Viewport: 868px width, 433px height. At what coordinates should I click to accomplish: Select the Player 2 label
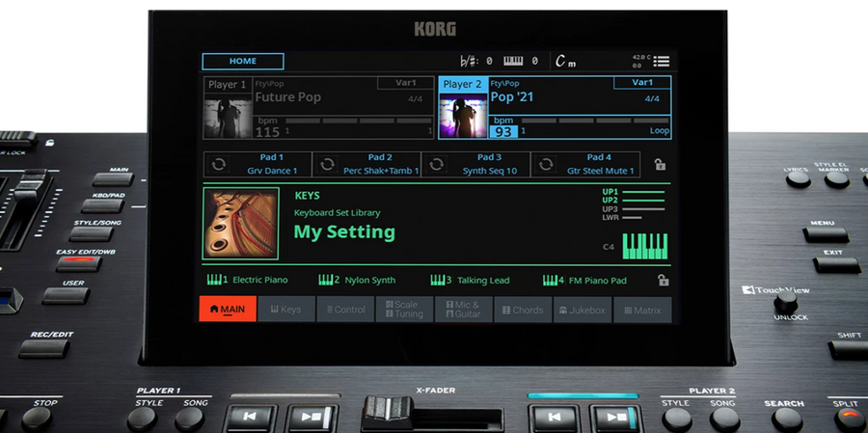pyautogui.click(x=463, y=85)
